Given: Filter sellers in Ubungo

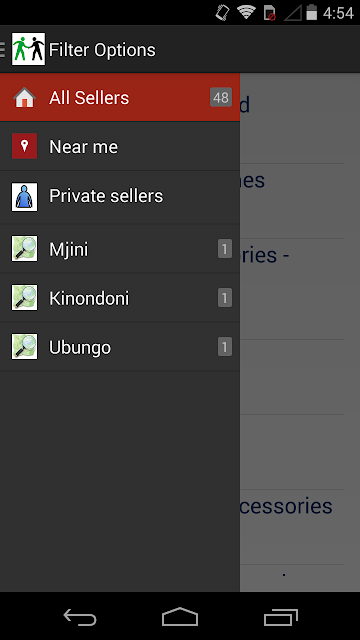Looking at the screenshot, I should pyautogui.click(x=120, y=347).
